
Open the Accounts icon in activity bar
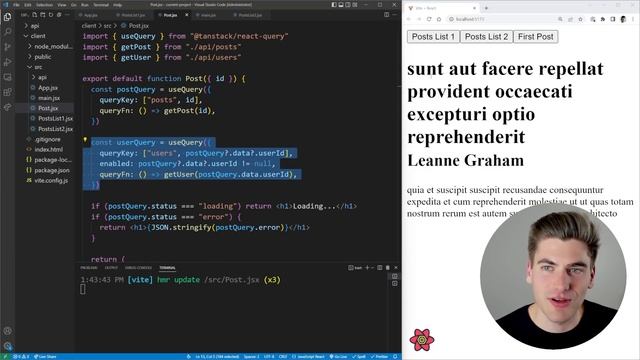coord(7,331)
